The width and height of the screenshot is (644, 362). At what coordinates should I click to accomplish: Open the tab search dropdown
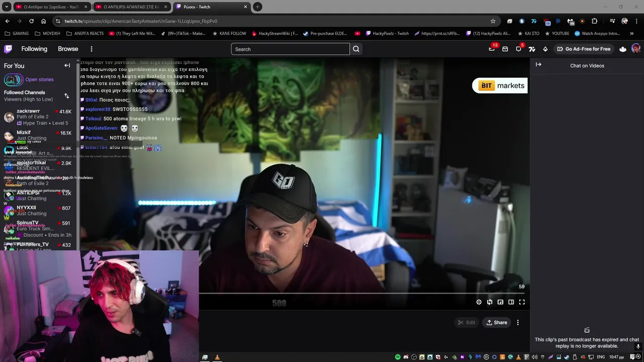coord(7,7)
